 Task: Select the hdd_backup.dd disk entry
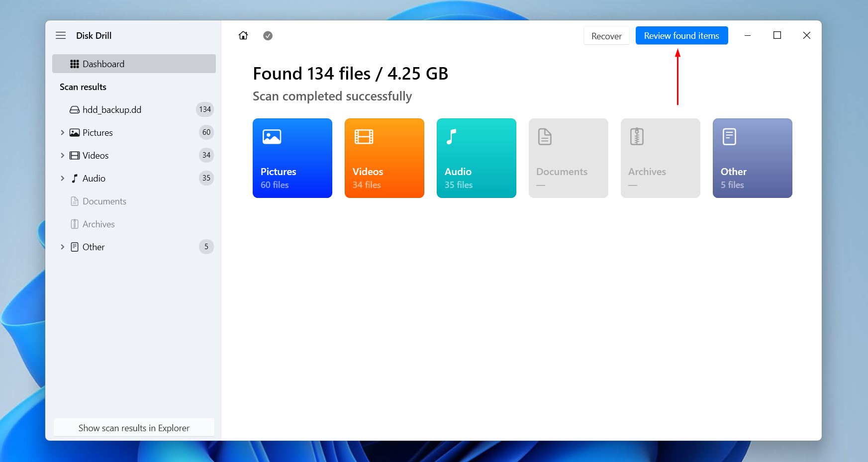tap(112, 109)
